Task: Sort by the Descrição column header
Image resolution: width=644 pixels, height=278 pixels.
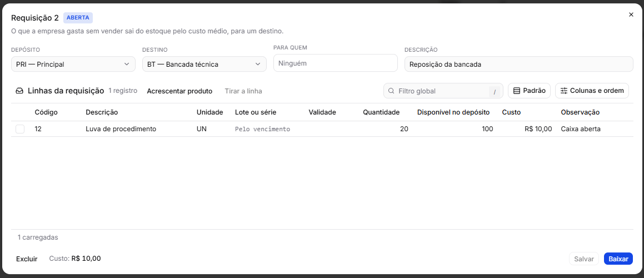Action: point(102,112)
